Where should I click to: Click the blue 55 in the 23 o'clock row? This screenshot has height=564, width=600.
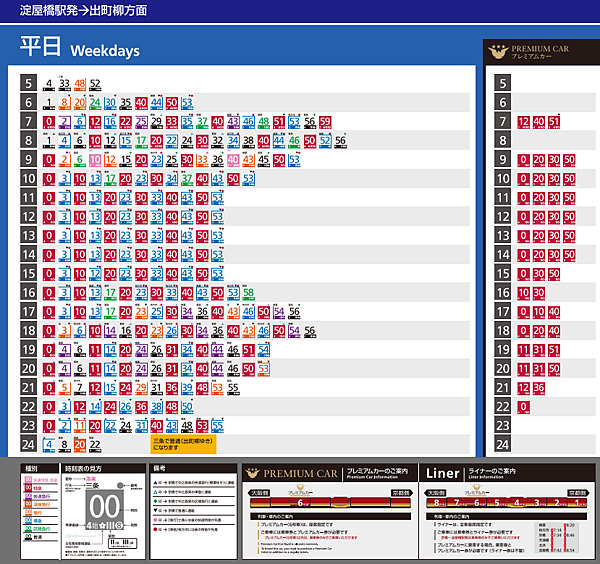[217, 426]
